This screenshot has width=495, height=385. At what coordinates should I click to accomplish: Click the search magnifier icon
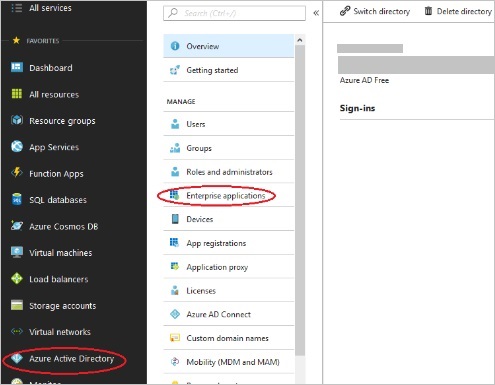[173, 13]
